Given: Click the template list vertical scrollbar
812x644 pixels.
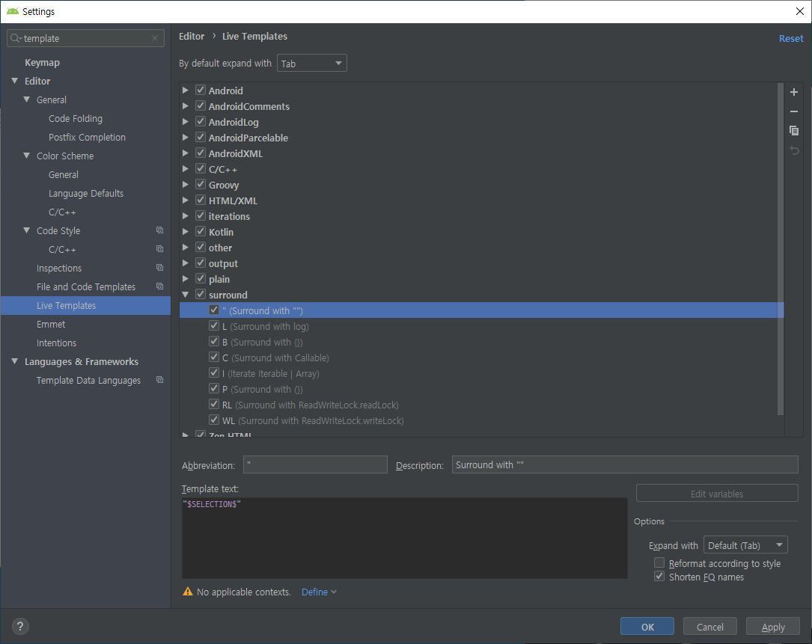Looking at the screenshot, I should [781, 249].
